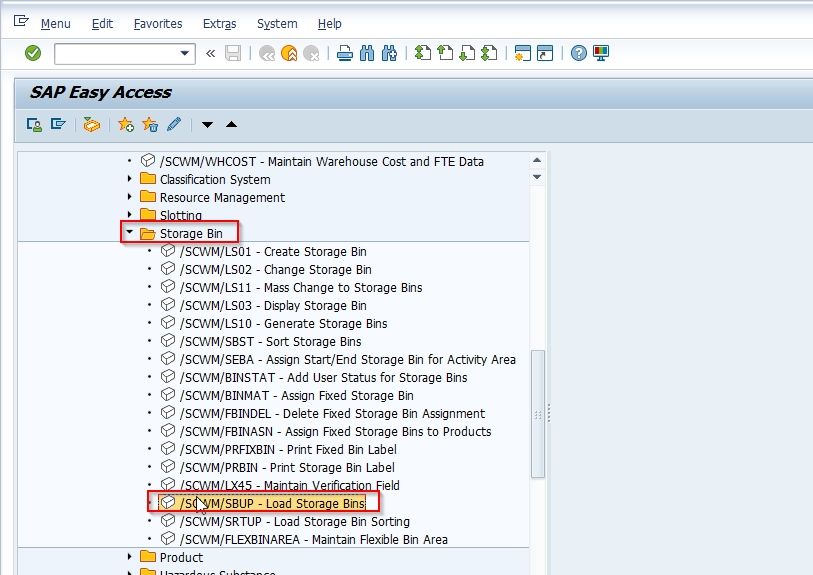Click the tree vertical scrollbar thumb
813x575 pixels.
[538, 414]
